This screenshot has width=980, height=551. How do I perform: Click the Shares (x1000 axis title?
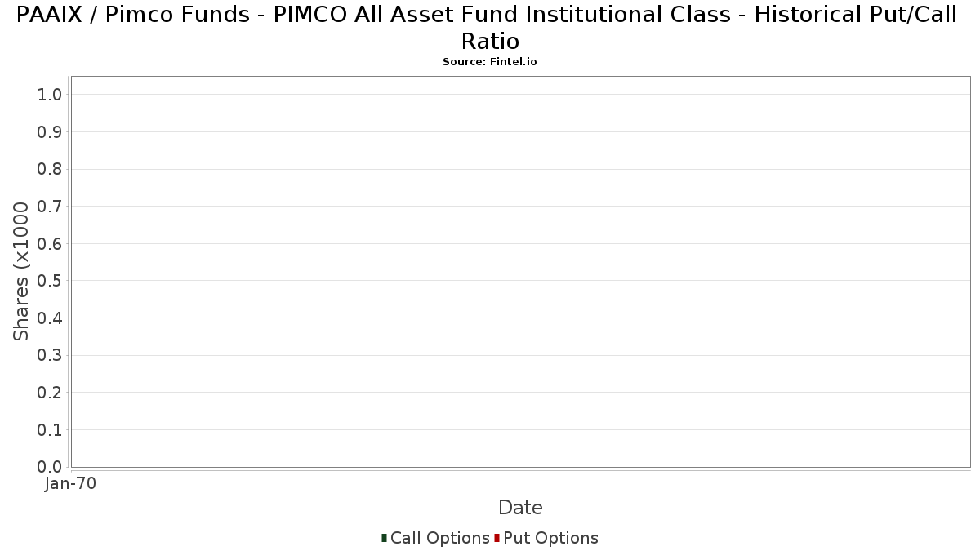[21, 271]
